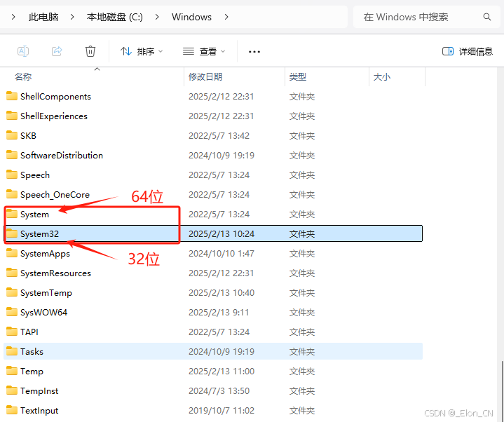
Task: Click the Windows breadcrumb segment
Action: click(x=191, y=17)
